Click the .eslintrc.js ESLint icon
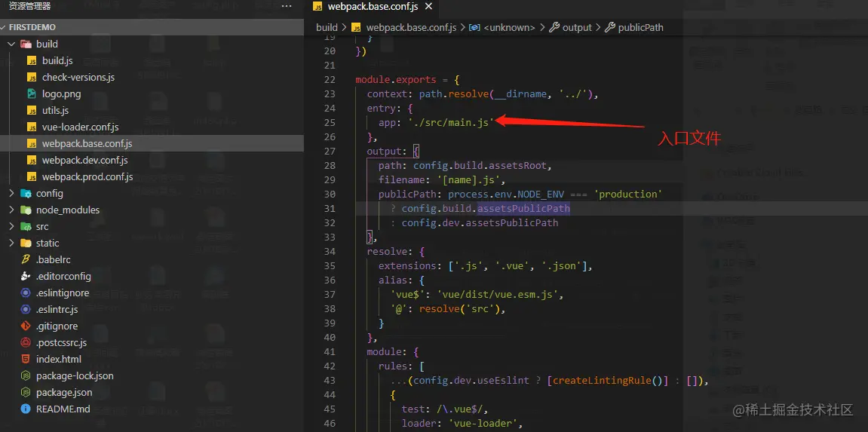 (26, 309)
